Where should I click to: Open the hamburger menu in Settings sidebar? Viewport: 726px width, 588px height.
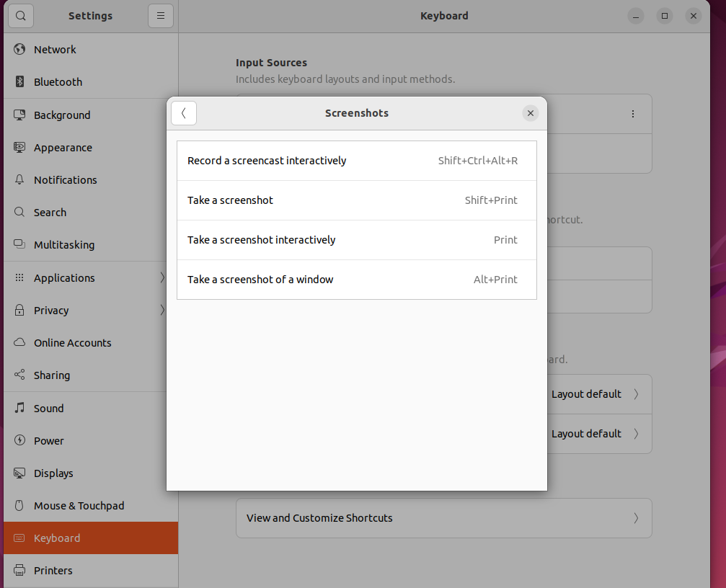pyautogui.click(x=160, y=15)
